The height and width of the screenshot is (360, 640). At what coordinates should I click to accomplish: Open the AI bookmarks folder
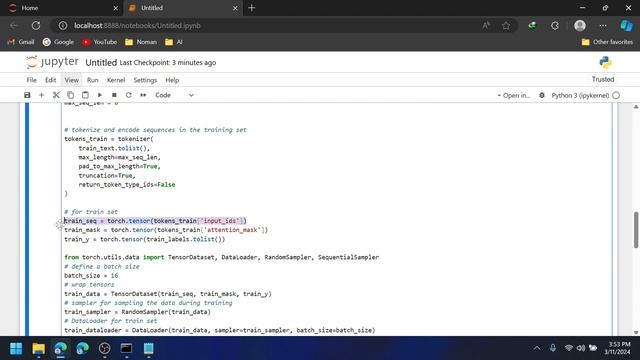(x=174, y=42)
